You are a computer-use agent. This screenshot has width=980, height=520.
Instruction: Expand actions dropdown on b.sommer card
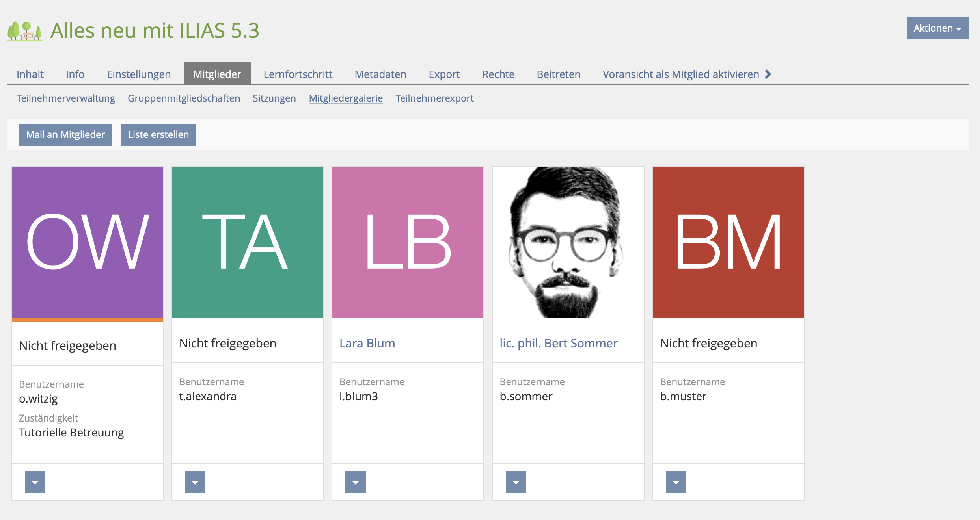516,482
